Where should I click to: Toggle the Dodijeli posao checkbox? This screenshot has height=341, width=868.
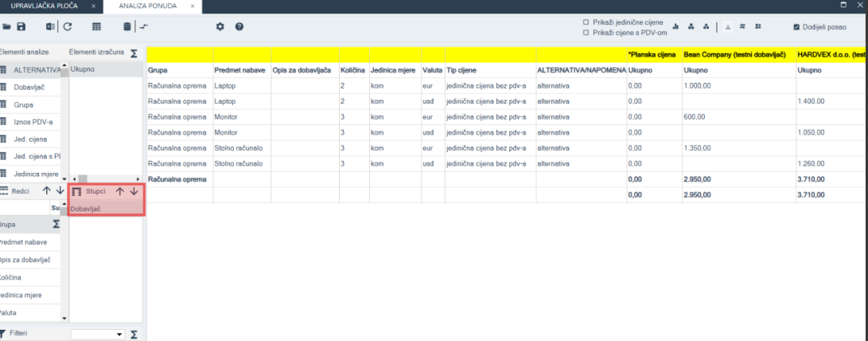click(x=796, y=27)
